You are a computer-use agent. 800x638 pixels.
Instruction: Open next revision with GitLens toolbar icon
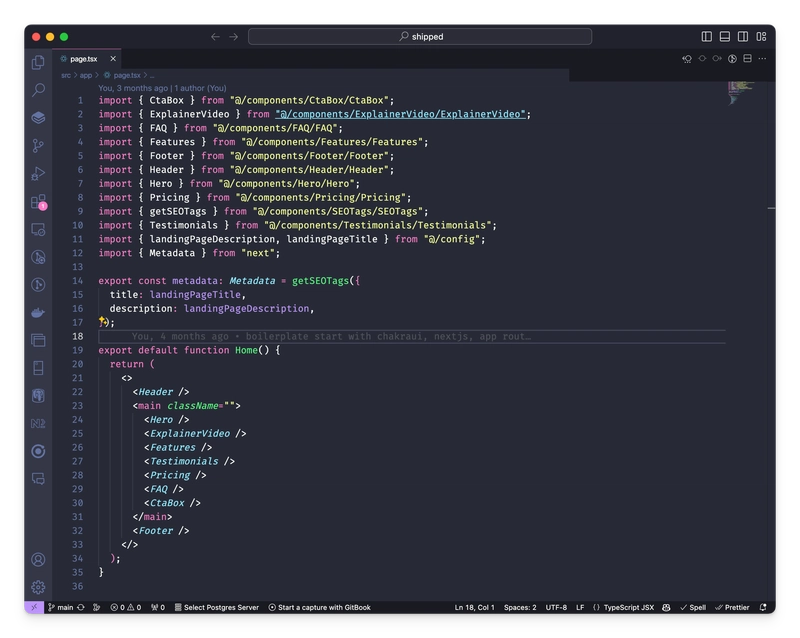(717, 59)
